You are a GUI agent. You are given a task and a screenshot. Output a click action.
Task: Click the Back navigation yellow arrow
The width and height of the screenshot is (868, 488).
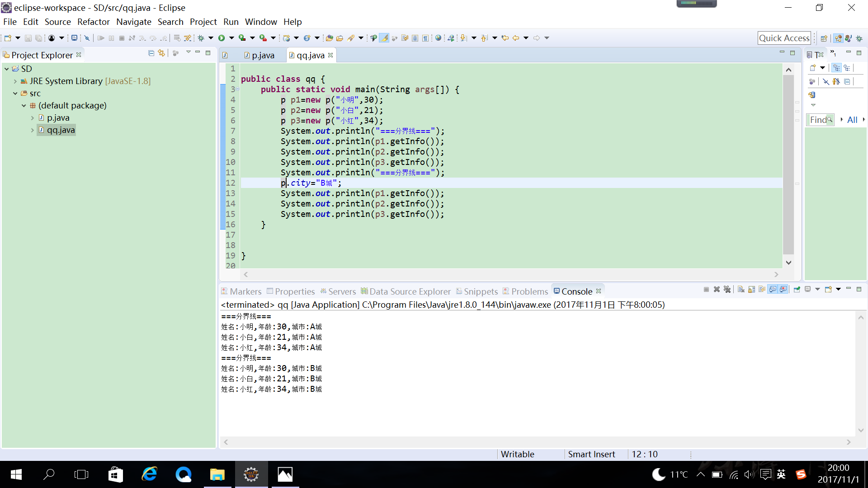click(515, 38)
